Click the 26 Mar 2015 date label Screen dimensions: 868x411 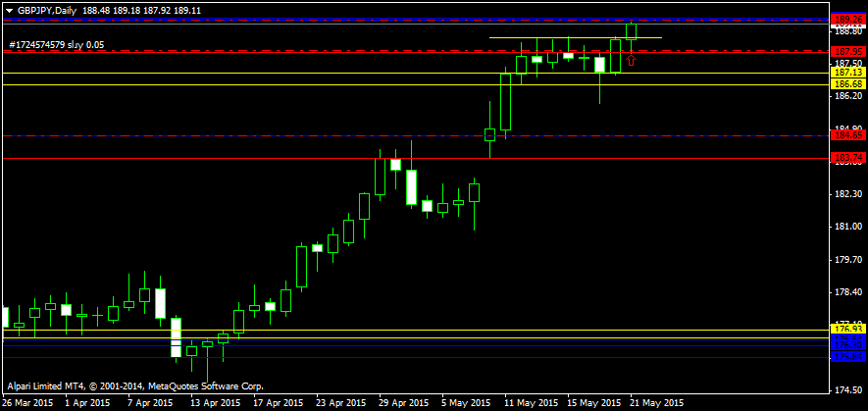coord(27,403)
